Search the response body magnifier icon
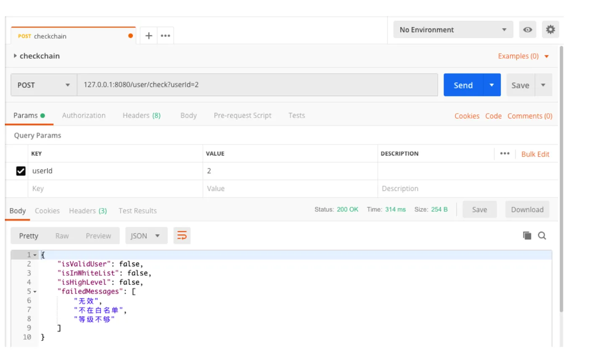The image size is (589, 364). tap(542, 236)
